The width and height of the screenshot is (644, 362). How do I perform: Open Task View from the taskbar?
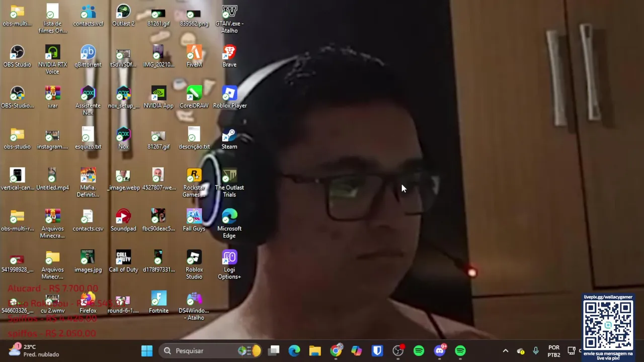pyautogui.click(x=274, y=350)
